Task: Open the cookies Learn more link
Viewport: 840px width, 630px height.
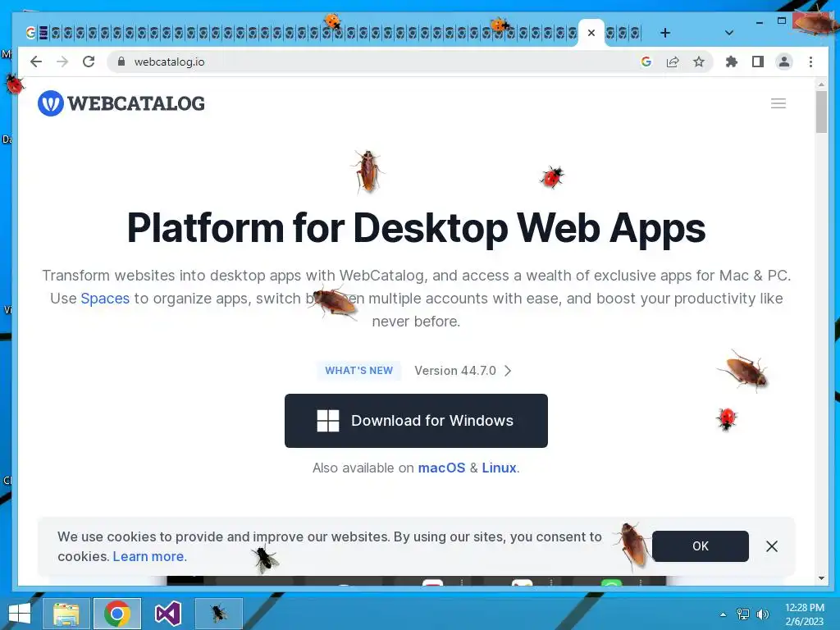Action: pos(148,557)
